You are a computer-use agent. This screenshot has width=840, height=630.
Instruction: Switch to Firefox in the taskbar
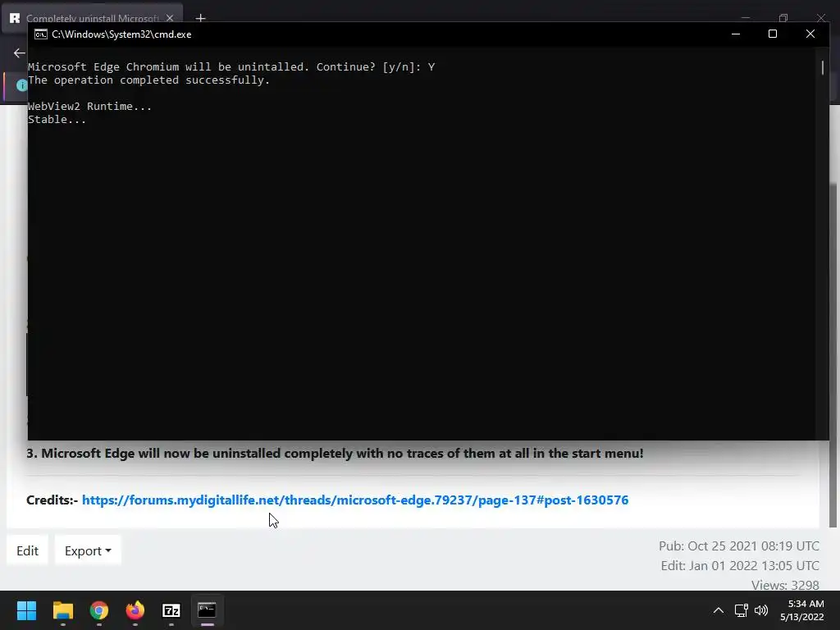pos(135,610)
